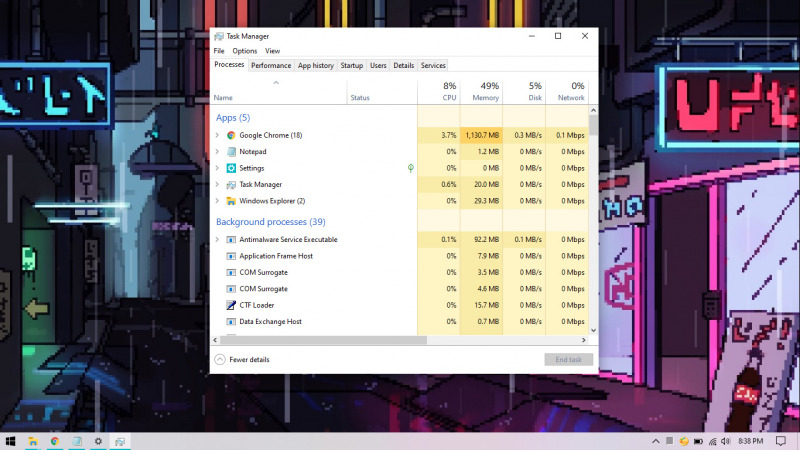
Task: Click the COM Surrogate row with 3.5 MB
Action: 399,272
